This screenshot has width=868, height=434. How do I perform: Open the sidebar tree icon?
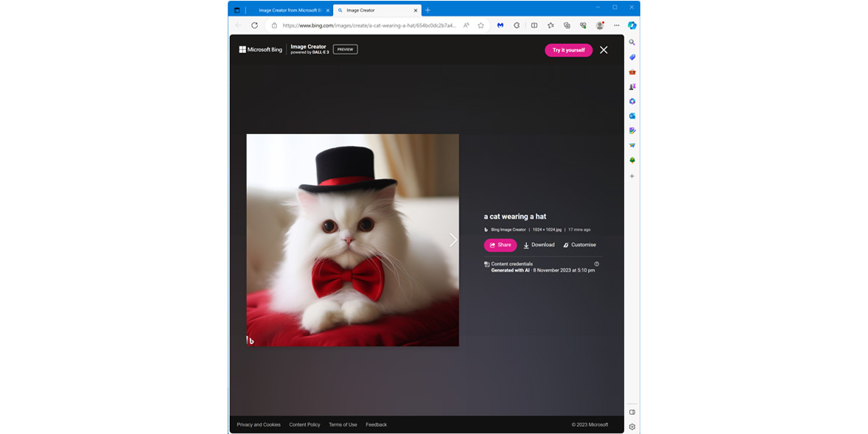632,160
